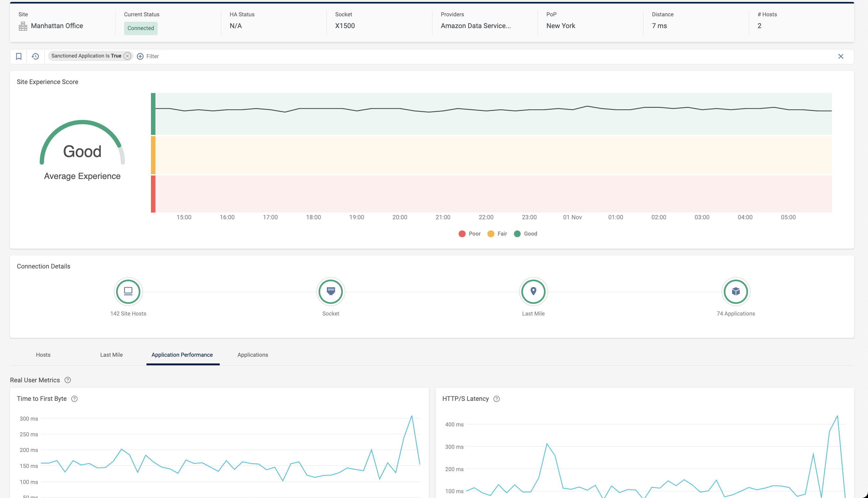Viewport: 868px width, 498px height.
Task: Click the # Hosts value 2
Action: [759, 26]
